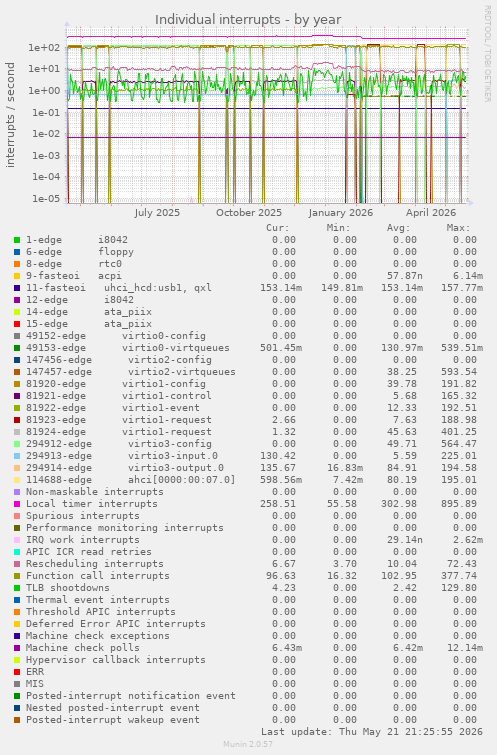The height and width of the screenshot is (755, 497).
Task: Click the Function call interrupts olive swatch
Action: tap(17, 576)
